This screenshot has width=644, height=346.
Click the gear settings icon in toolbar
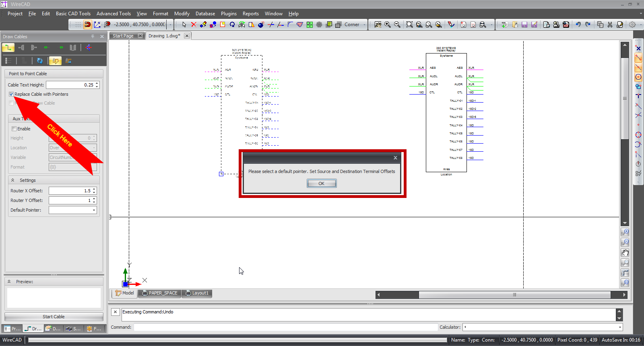(632, 25)
